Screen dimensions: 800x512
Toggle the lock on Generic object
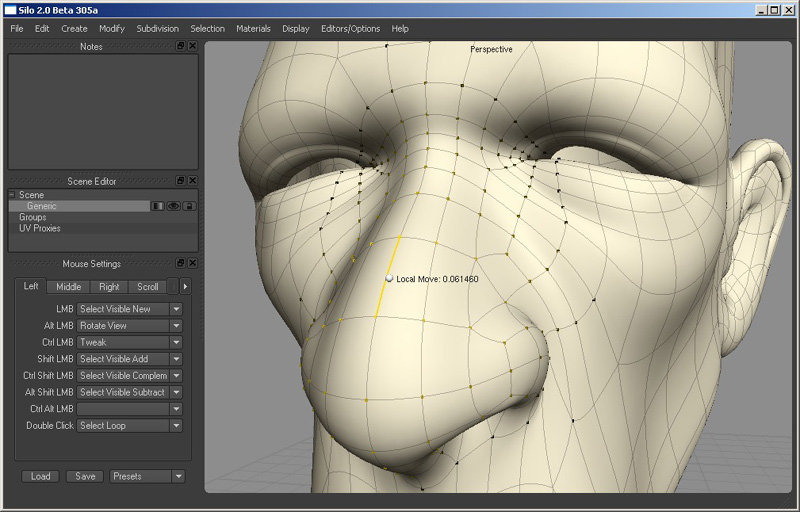[187, 206]
